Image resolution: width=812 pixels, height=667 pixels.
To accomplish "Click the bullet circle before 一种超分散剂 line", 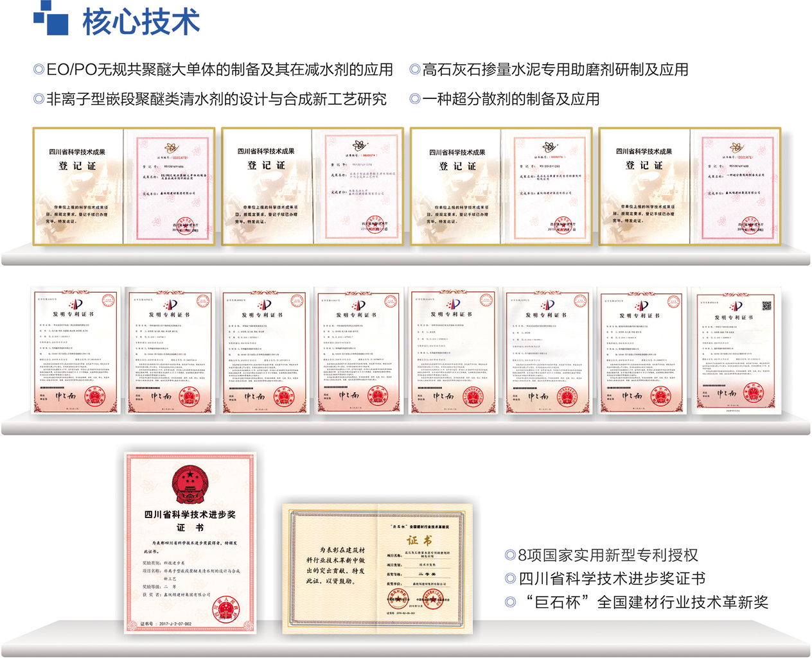I will [415, 99].
